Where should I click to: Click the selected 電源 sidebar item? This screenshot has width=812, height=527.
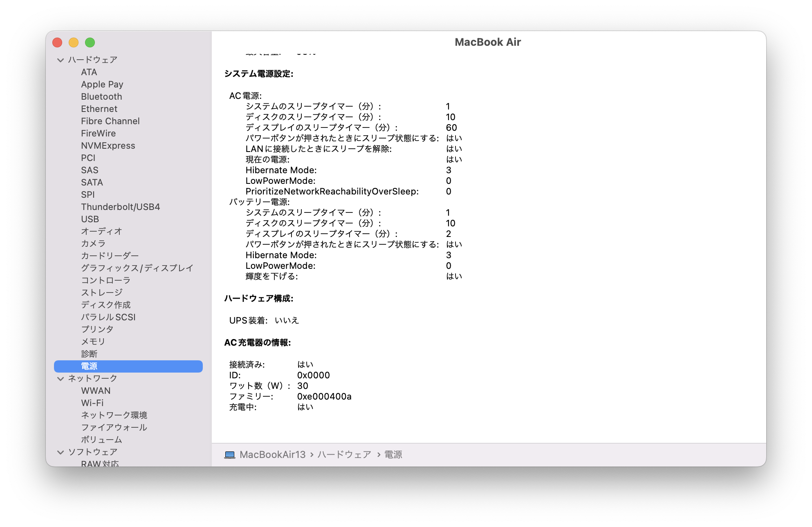pos(128,366)
